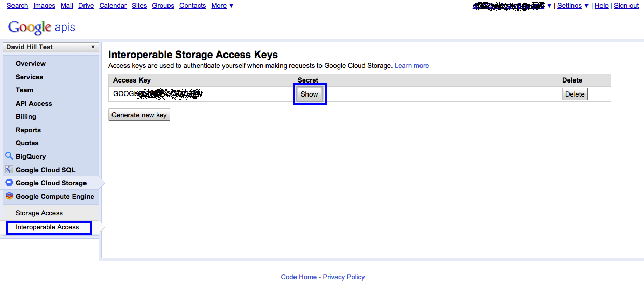Click the BigQuery magnifier icon
Image resolution: width=644 pixels, height=286 pixels.
9,156
